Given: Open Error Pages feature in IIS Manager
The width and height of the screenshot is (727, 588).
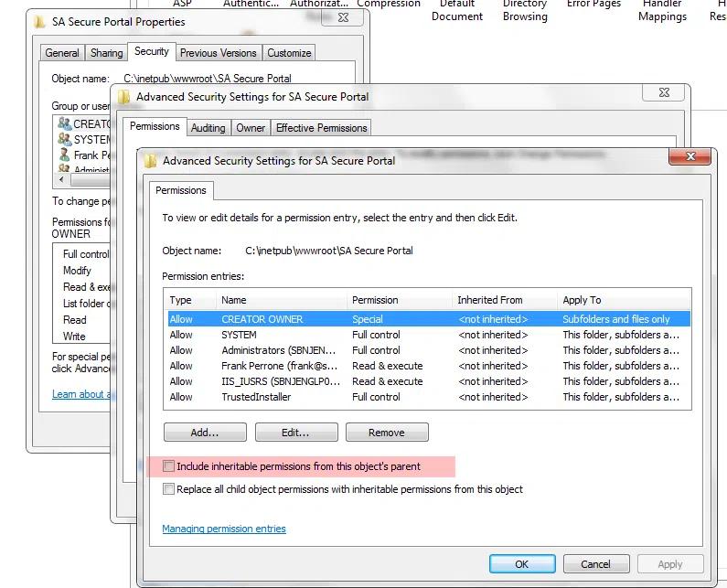Looking at the screenshot, I should point(593,4).
